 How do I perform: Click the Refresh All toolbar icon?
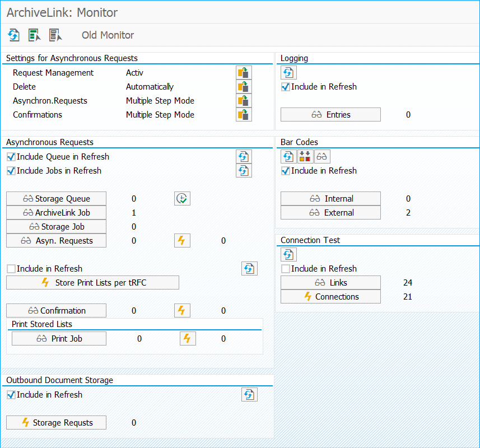coord(14,35)
